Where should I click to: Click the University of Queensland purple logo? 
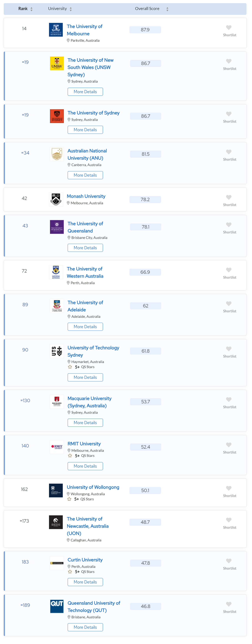[x=57, y=227]
